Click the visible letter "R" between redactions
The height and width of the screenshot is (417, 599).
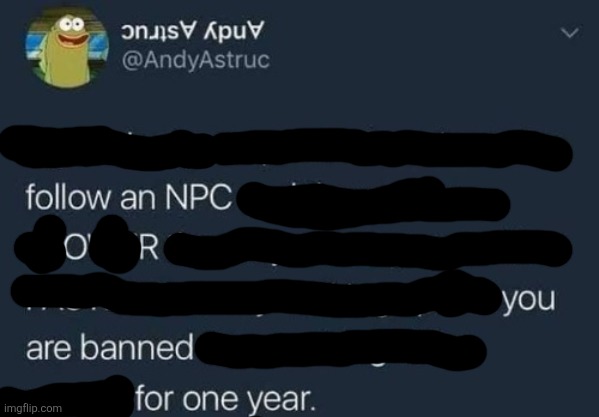click(x=149, y=249)
